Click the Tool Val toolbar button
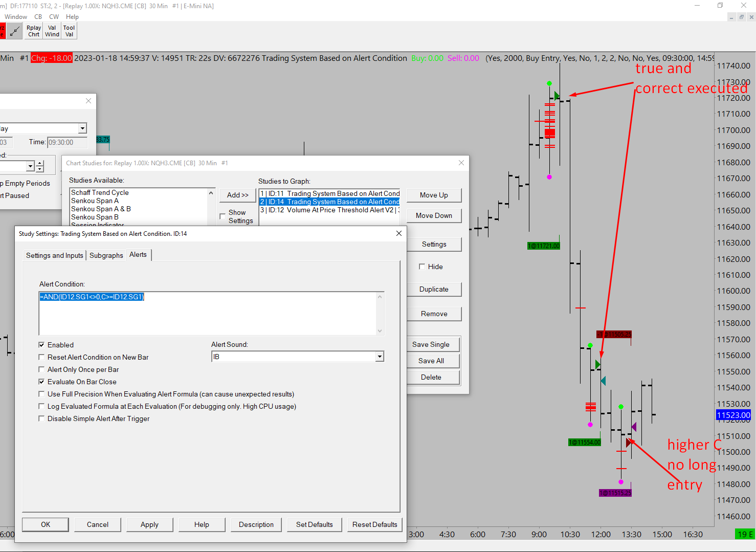This screenshot has height=552, width=756. (x=69, y=31)
